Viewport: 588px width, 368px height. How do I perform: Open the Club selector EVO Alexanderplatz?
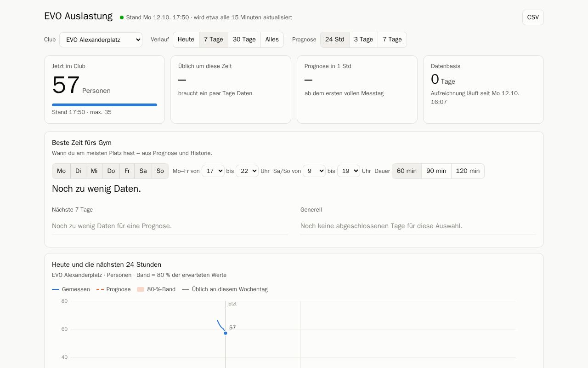tap(101, 40)
